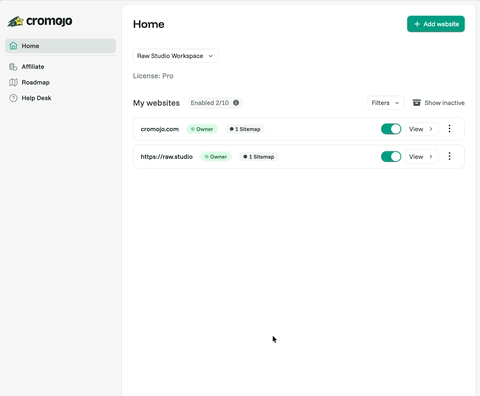Click the https://raw.studio site name

click(x=167, y=157)
